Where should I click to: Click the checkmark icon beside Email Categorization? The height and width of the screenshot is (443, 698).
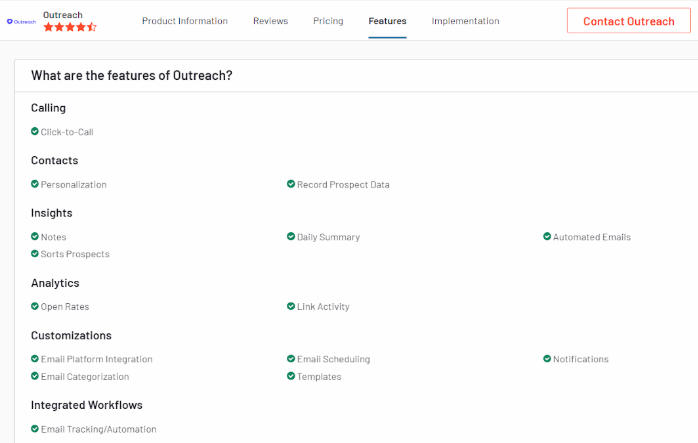tap(35, 376)
